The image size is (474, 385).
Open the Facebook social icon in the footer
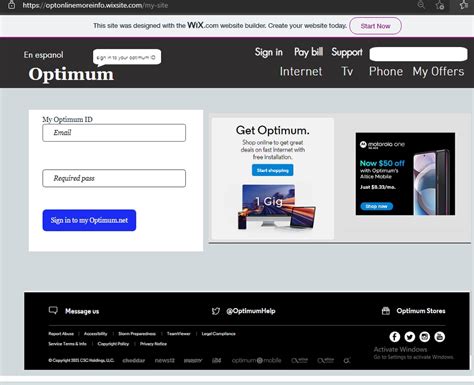[x=395, y=337]
